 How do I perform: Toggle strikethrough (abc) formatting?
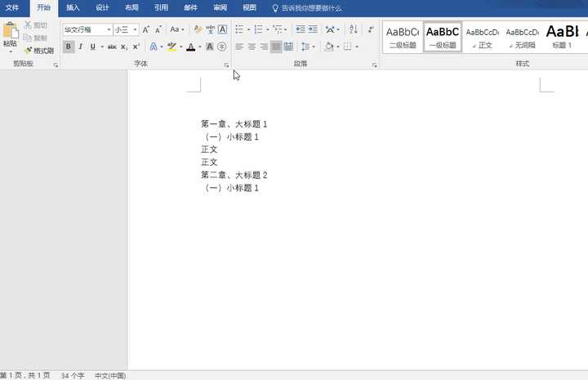click(x=112, y=47)
